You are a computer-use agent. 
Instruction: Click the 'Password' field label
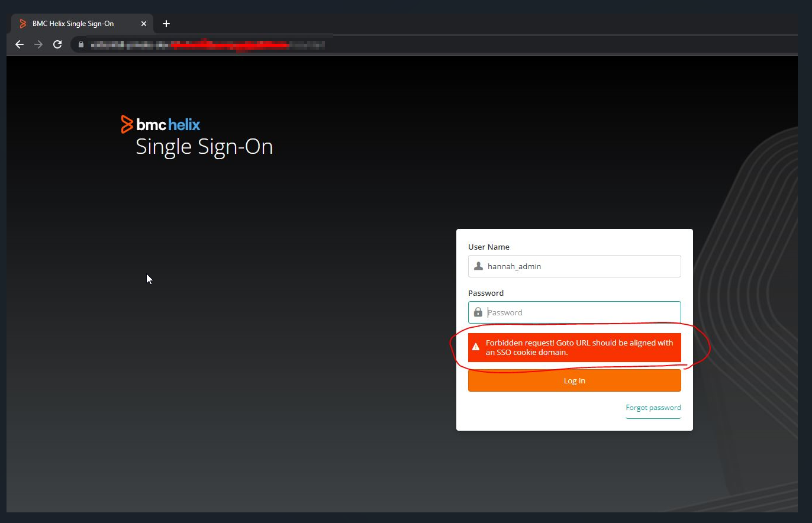486,293
